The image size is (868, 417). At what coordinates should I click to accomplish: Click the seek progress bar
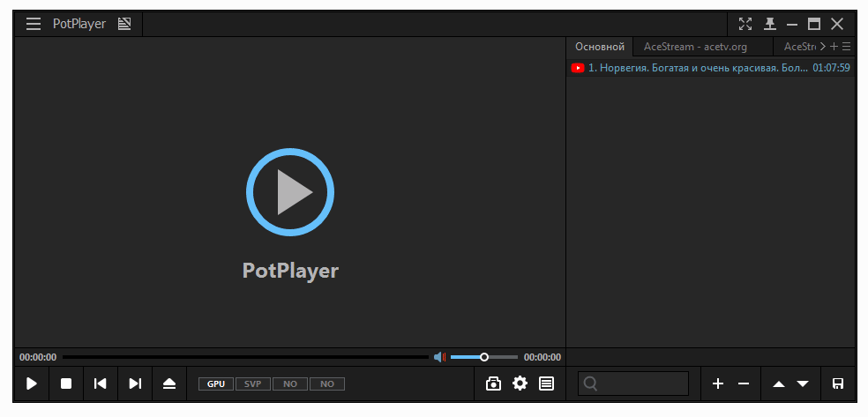click(245, 357)
